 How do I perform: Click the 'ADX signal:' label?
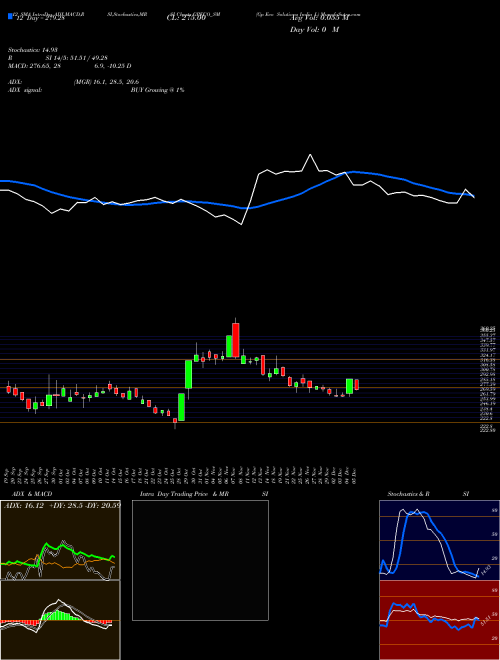click(25, 90)
